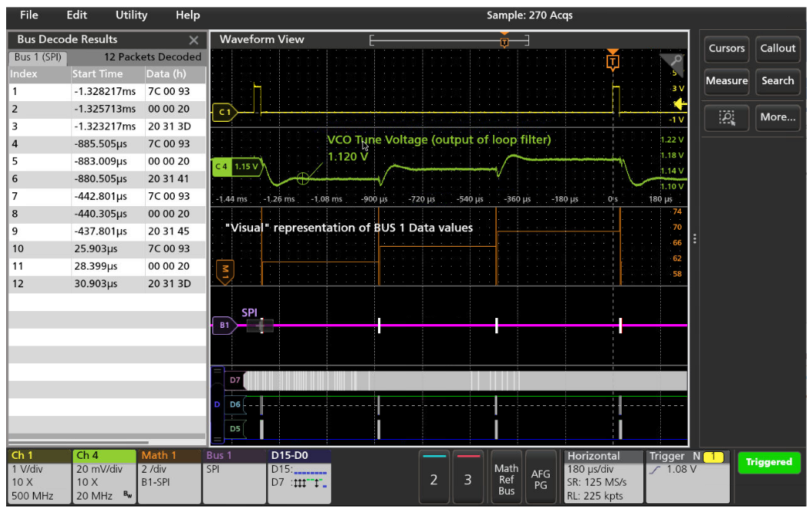
Task: Open the More... options
Action: tap(777, 117)
